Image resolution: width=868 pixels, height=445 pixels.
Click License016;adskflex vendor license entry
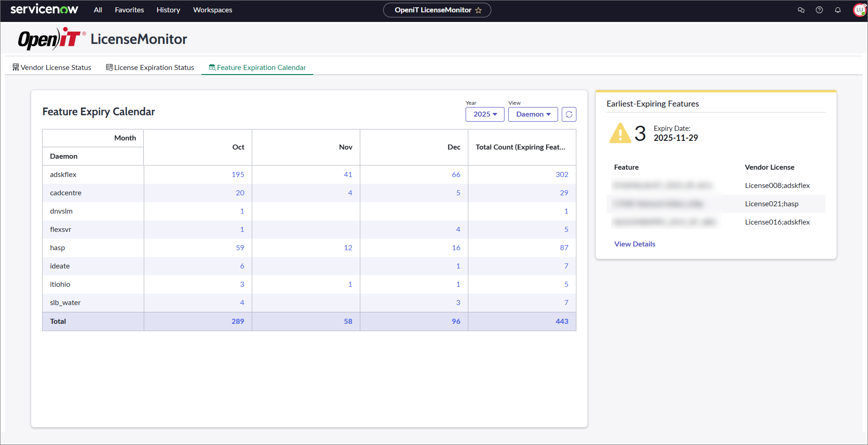pos(777,222)
